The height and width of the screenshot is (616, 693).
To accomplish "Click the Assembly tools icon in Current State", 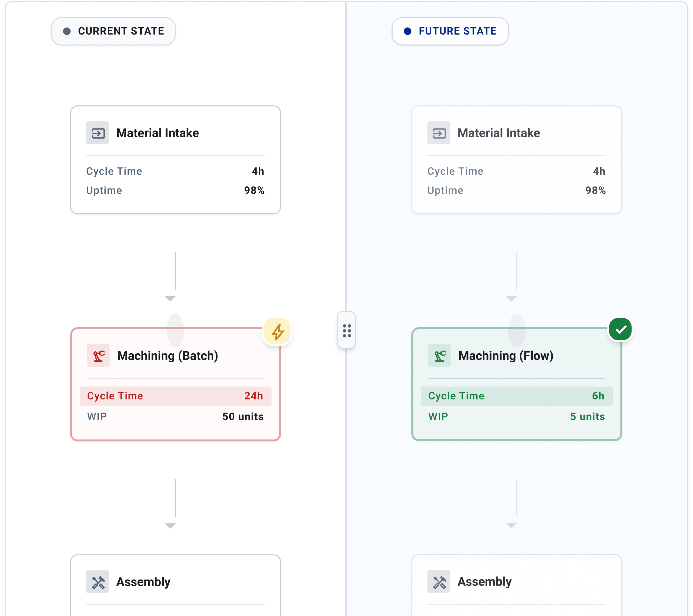I will coord(97,581).
